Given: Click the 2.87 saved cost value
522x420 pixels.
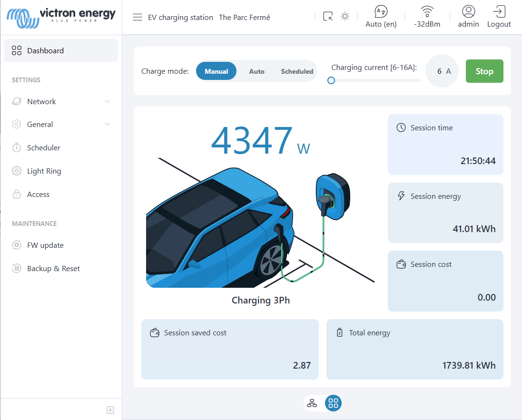Looking at the screenshot, I should tap(302, 365).
